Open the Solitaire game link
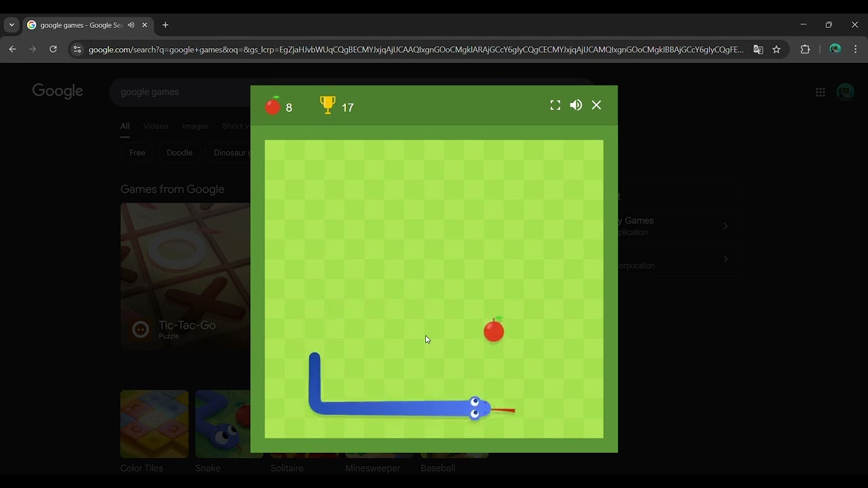This screenshot has height=488, width=868. pos(287,468)
